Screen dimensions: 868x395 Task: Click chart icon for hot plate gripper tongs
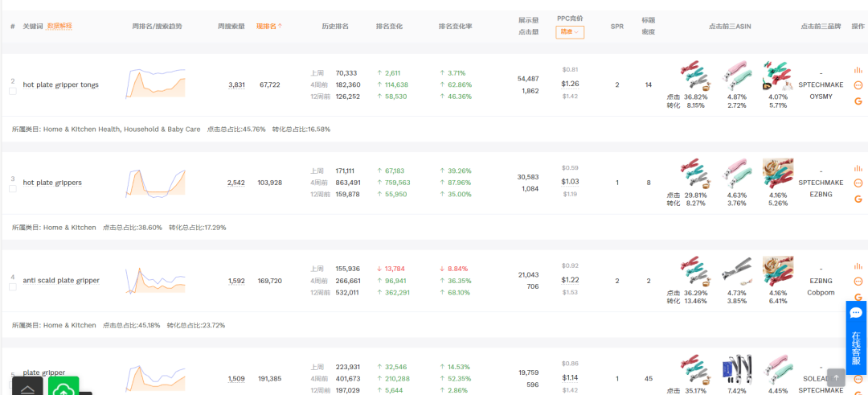pos(858,70)
